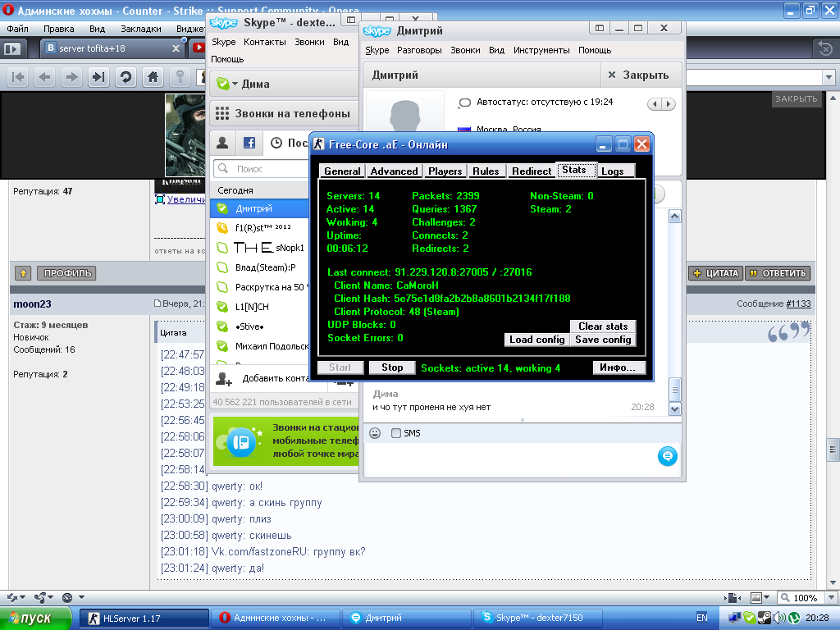Image resolution: width=840 pixels, height=630 pixels.
Task: Toggle the Opera panel sidebar button
Action: click(12, 48)
